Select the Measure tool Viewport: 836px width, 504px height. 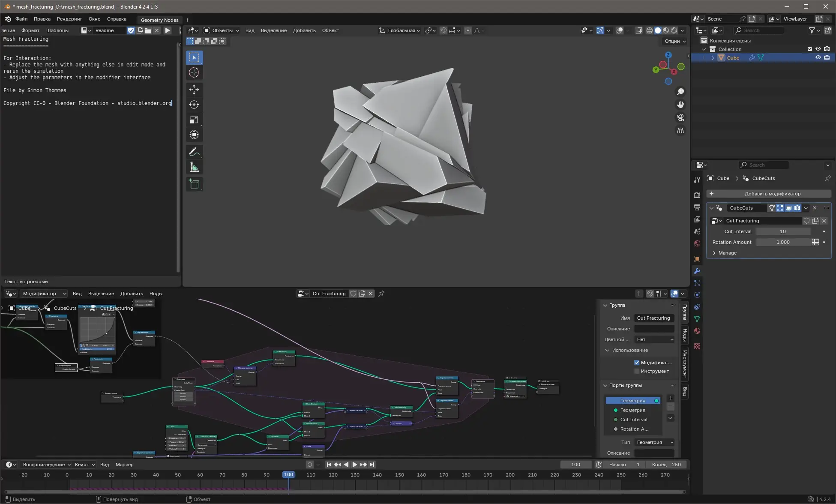(x=194, y=168)
